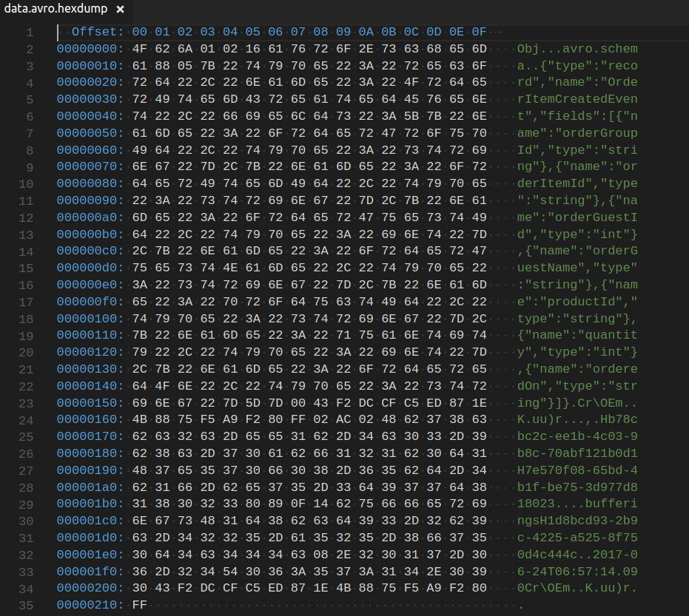
Task: Click offset address 000000c0:
Action: coord(90,251)
